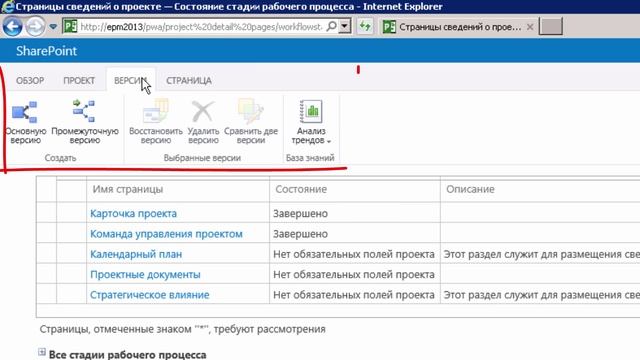The width and height of the screenshot is (640, 360).
Task: Switch to the СТРАНИЦА ribbon tab
Action: [189, 81]
